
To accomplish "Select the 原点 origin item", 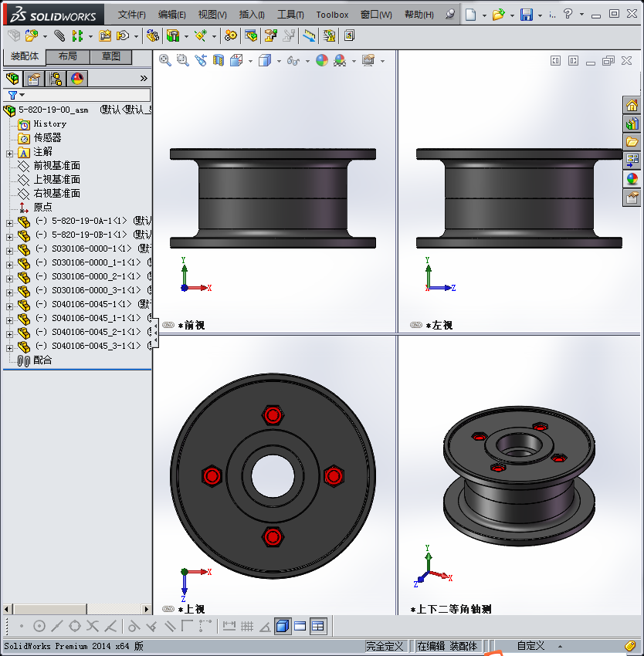I will click(x=36, y=207).
